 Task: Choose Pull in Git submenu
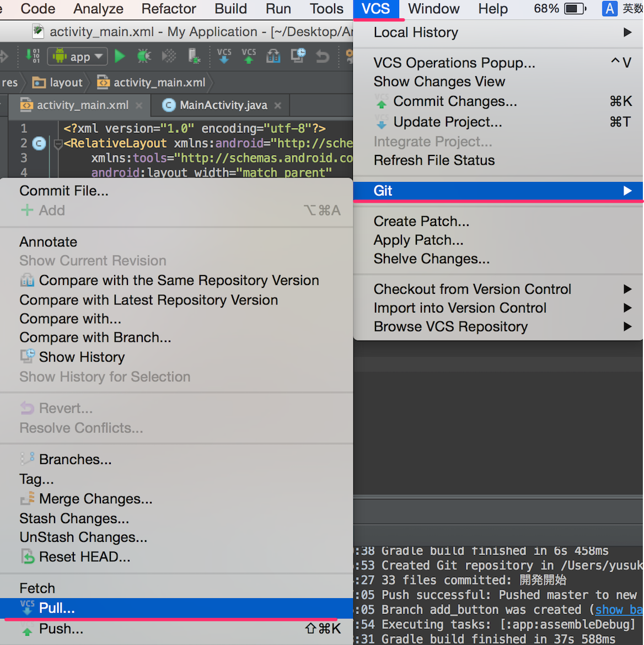[x=176, y=609]
